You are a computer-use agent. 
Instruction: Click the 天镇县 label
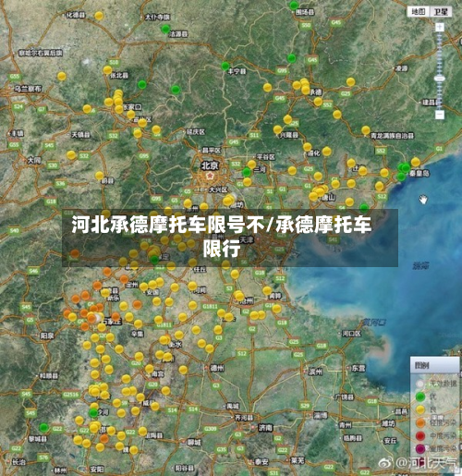point(80,135)
